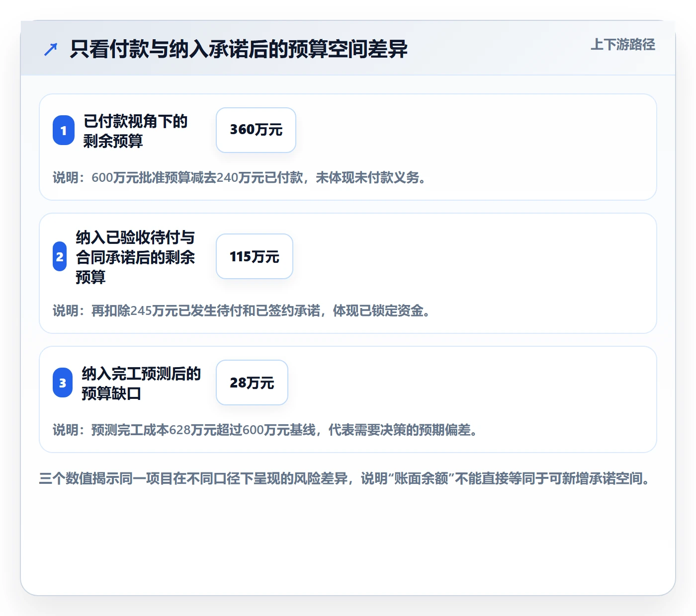Click the 360万元 value box
696x616 pixels.
pyautogui.click(x=256, y=130)
